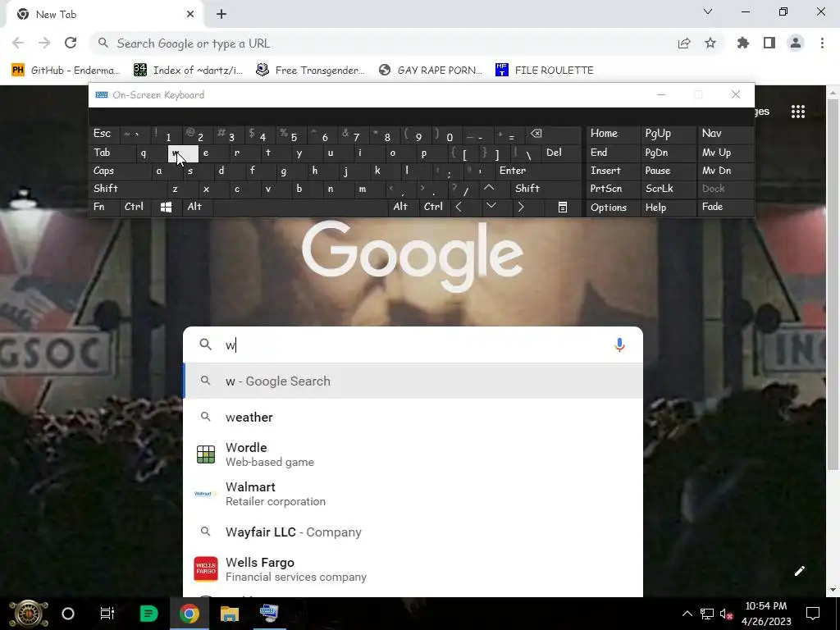
Task: Bookmark this tab with the star icon
Action: click(x=710, y=43)
